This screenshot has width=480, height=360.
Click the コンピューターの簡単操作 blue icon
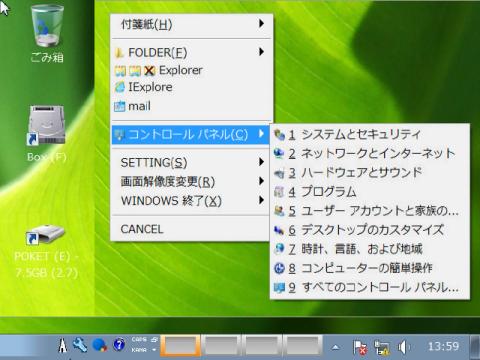pos(279,268)
